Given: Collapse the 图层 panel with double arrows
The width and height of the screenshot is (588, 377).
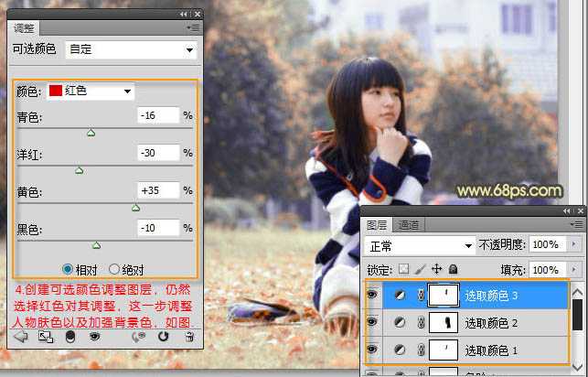Looking at the screenshot, I should pyautogui.click(x=567, y=211).
